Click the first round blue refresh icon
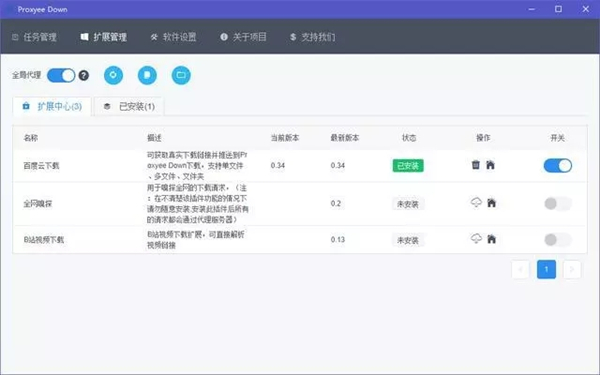The height and width of the screenshot is (375, 600). coord(113,75)
